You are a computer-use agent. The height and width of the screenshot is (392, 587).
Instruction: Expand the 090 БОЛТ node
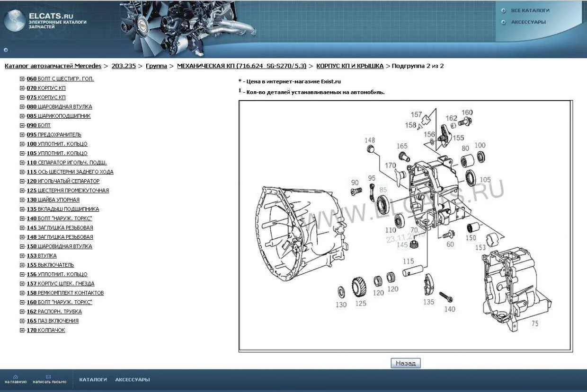[22, 125]
